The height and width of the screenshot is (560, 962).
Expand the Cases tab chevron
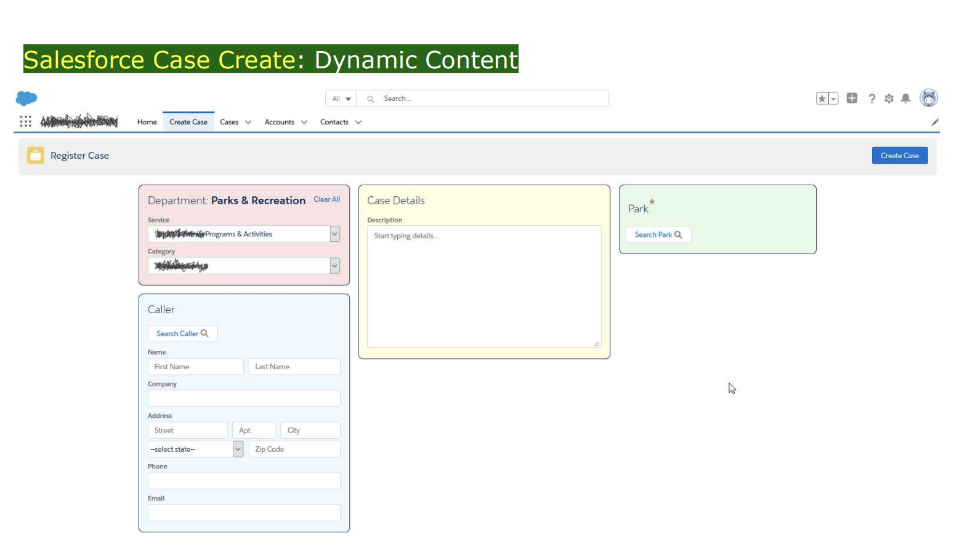tap(248, 122)
